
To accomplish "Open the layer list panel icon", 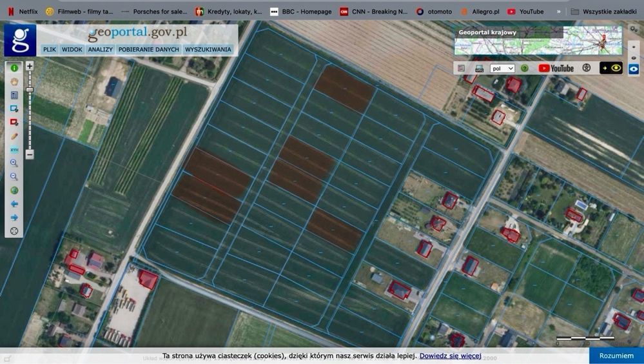I will [x=14, y=96].
